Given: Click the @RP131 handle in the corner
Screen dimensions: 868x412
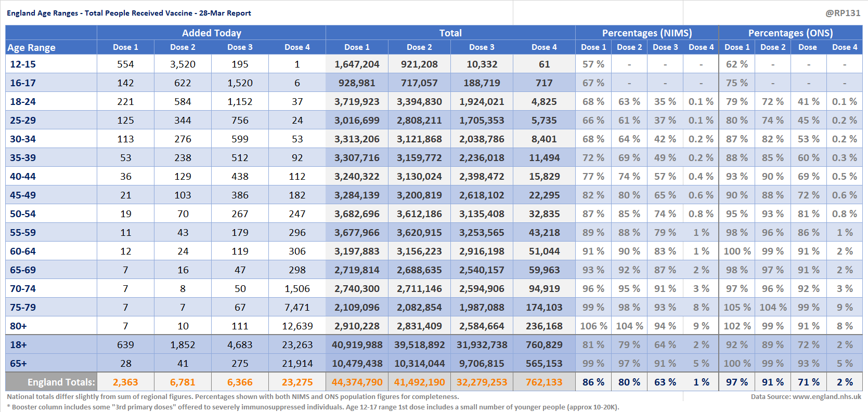Looking at the screenshot, I should (x=843, y=13).
